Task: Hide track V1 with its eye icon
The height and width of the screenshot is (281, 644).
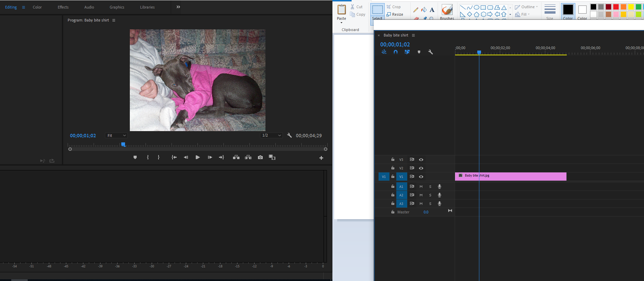Action: pos(421,177)
